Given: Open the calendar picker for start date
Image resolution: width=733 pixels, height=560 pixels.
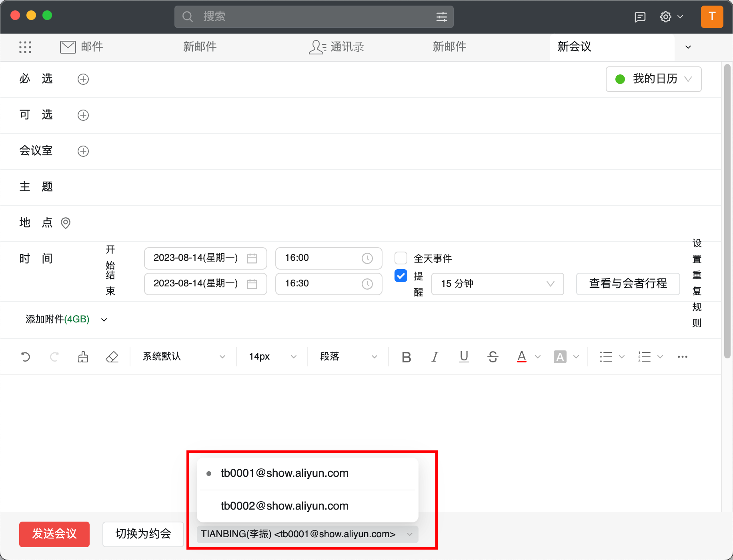Looking at the screenshot, I should click(252, 258).
